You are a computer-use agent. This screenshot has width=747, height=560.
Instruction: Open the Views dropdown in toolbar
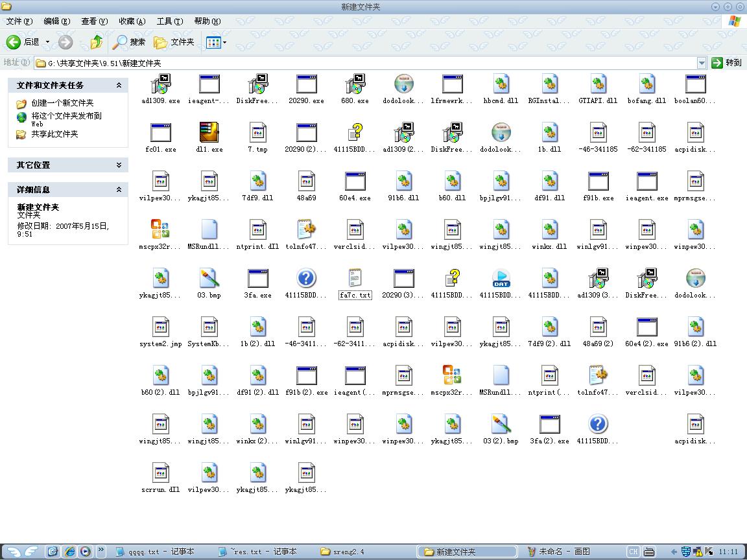pyautogui.click(x=217, y=42)
